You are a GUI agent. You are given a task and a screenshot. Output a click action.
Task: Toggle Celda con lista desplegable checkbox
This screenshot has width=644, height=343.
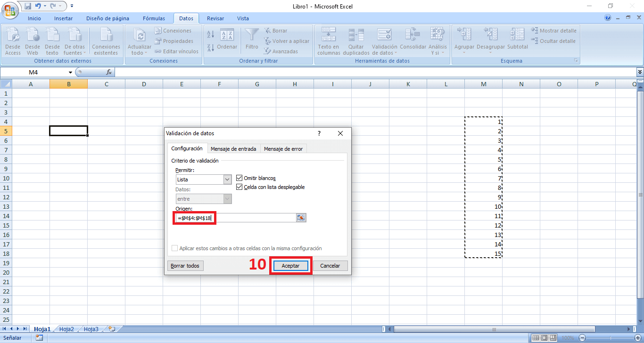[x=239, y=187]
